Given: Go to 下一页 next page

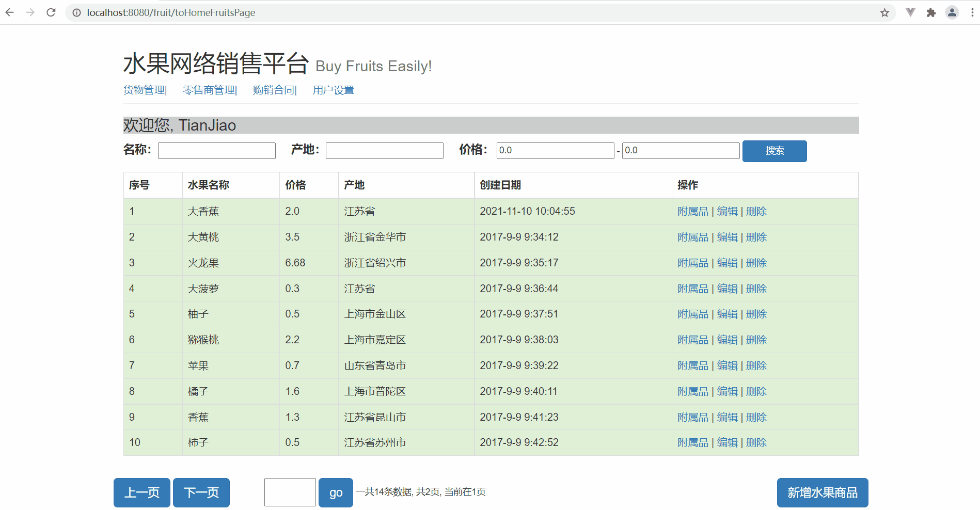Looking at the screenshot, I should pos(201,492).
